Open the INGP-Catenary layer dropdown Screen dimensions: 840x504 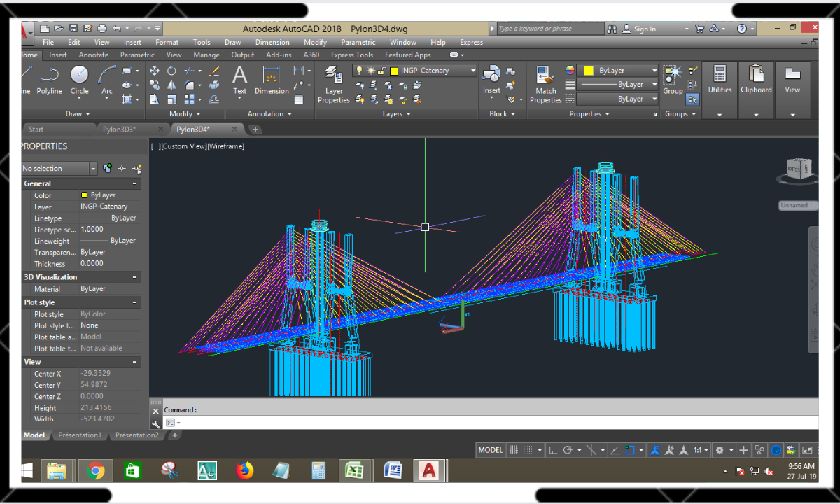(473, 70)
